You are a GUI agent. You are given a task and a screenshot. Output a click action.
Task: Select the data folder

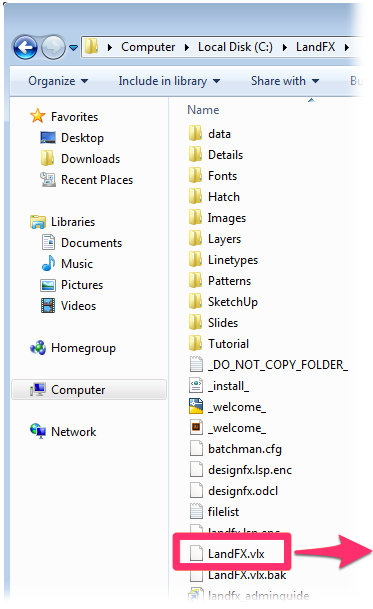coord(219,134)
